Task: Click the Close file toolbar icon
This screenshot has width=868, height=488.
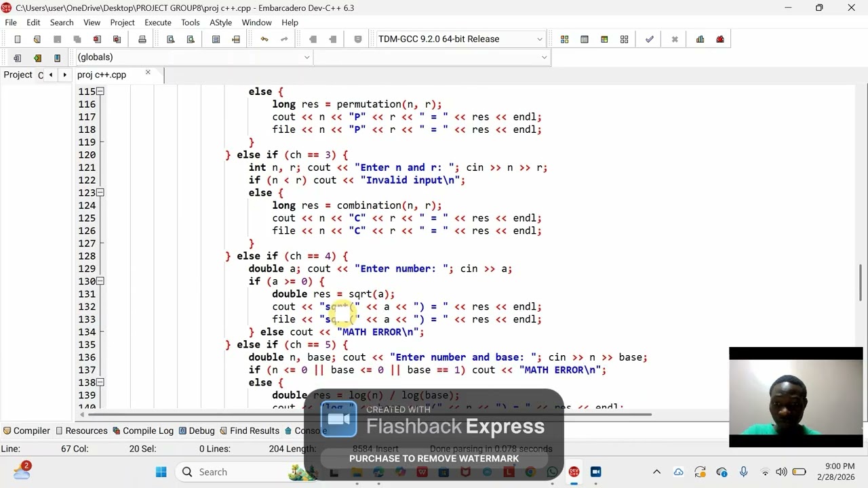Action: pos(97,39)
